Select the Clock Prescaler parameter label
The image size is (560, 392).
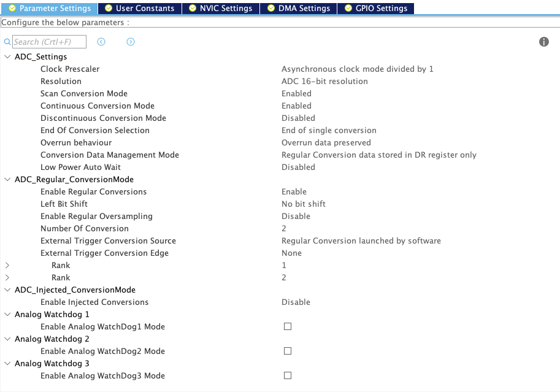(x=70, y=69)
